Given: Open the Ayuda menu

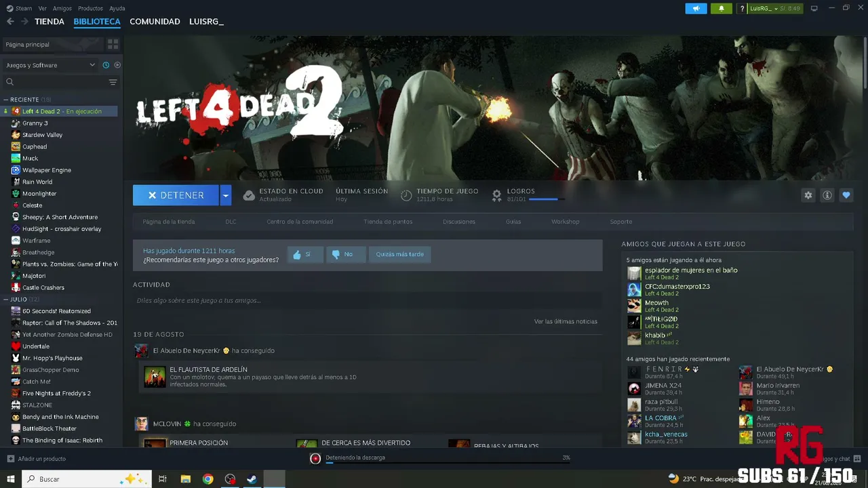Looking at the screenshot, I should [117, 8].
